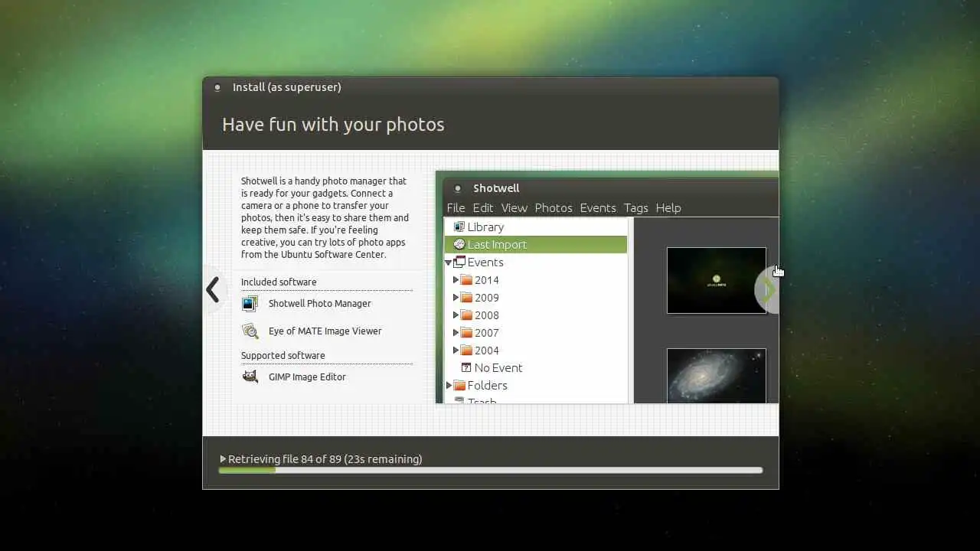This screenshot has width=980, height=551.
Task: Click the Folders icon in sidebar
Action: (x=459, y=386)
